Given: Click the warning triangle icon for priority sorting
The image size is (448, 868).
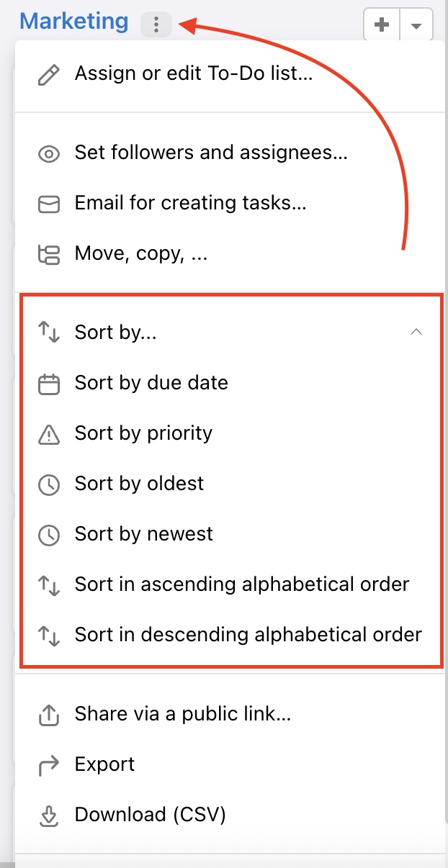Looking at the screenshot, I should tap(48, 433).
